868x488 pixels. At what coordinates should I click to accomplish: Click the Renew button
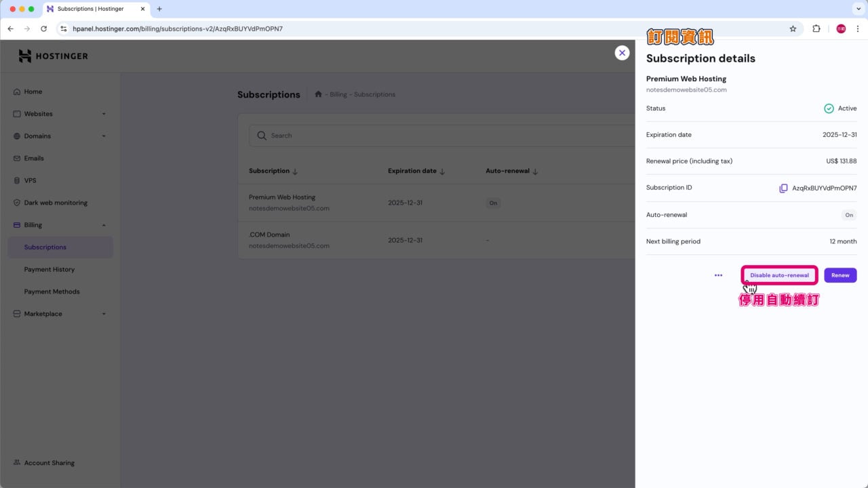(840, 275)
